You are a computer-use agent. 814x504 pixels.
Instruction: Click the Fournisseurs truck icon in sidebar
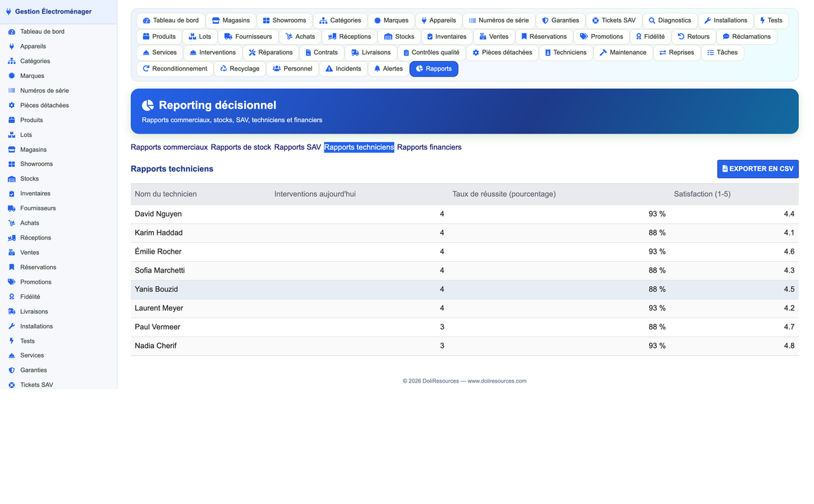(12, 208)
